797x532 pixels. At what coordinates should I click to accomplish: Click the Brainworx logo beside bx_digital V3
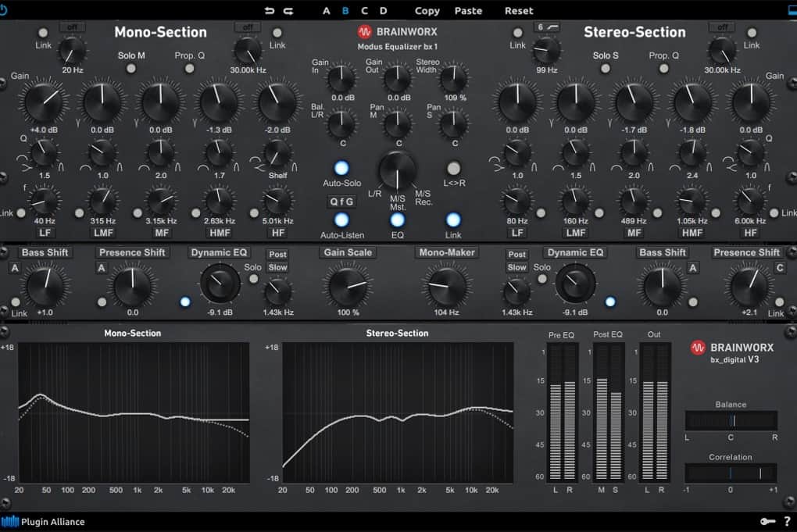point(698,348)
